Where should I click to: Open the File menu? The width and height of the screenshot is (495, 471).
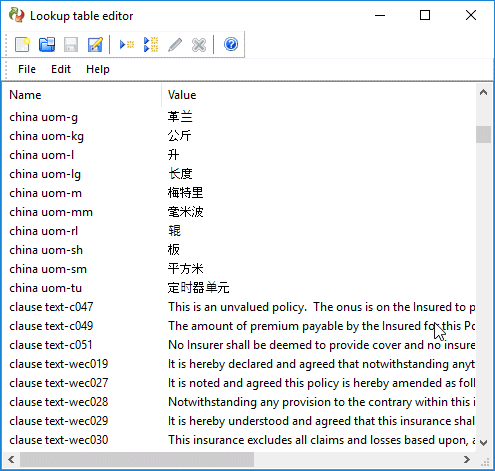point(27,69)
